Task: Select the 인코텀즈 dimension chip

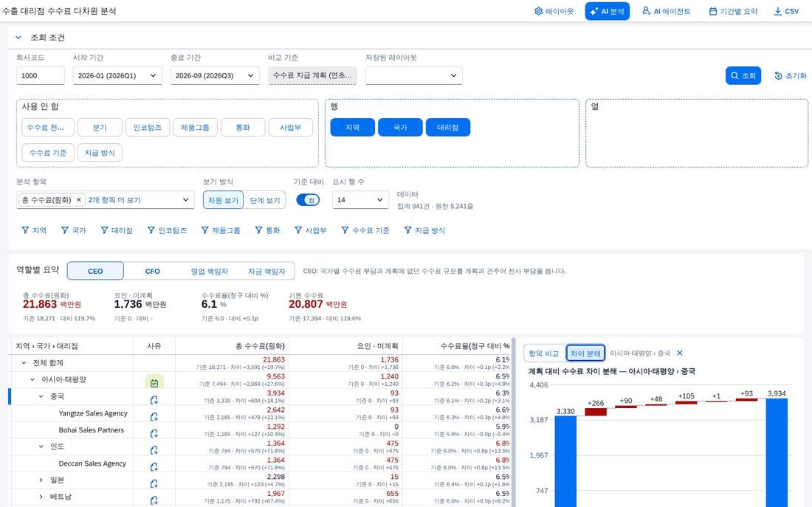Action: (x=148, y=128)
